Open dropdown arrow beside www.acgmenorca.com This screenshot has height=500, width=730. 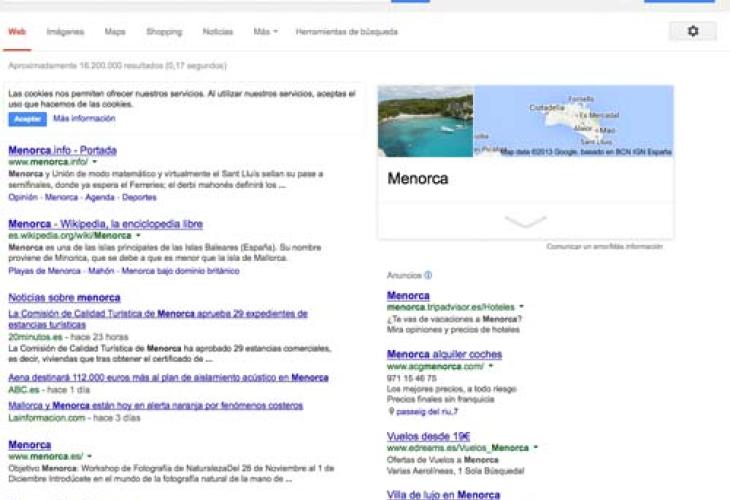coord(491,366)
